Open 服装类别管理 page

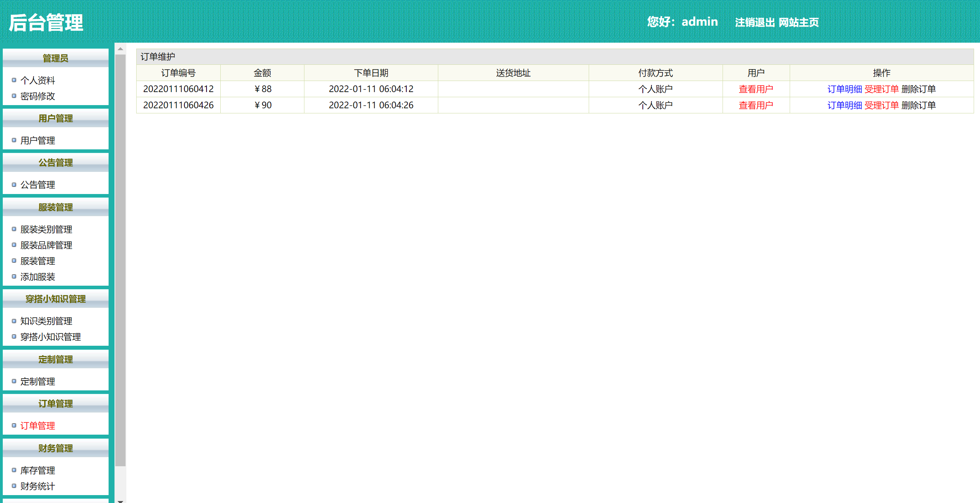point(46,229)
